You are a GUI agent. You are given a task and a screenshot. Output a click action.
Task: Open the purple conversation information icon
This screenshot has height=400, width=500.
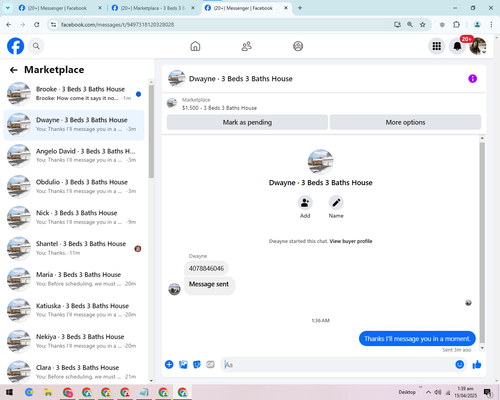tap(472, 79)
